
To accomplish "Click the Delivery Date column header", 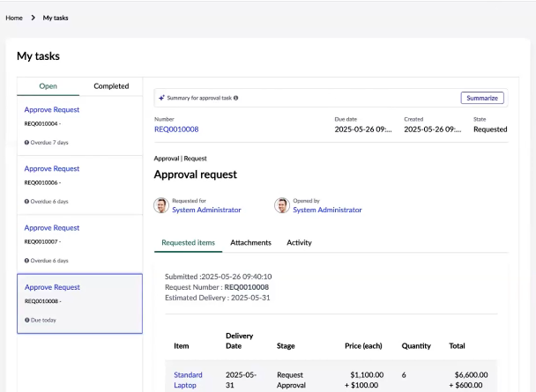I will tap(239, 341).
